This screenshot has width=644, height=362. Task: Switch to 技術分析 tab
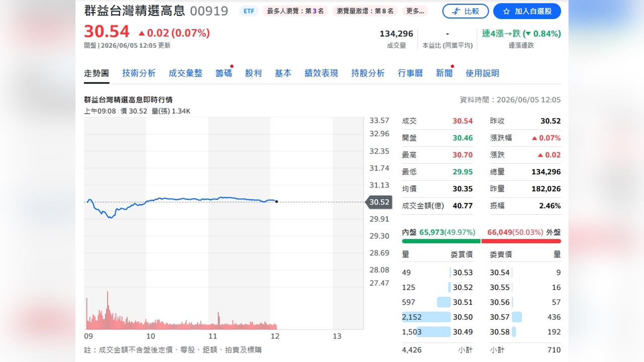click(x=139, y=73)
